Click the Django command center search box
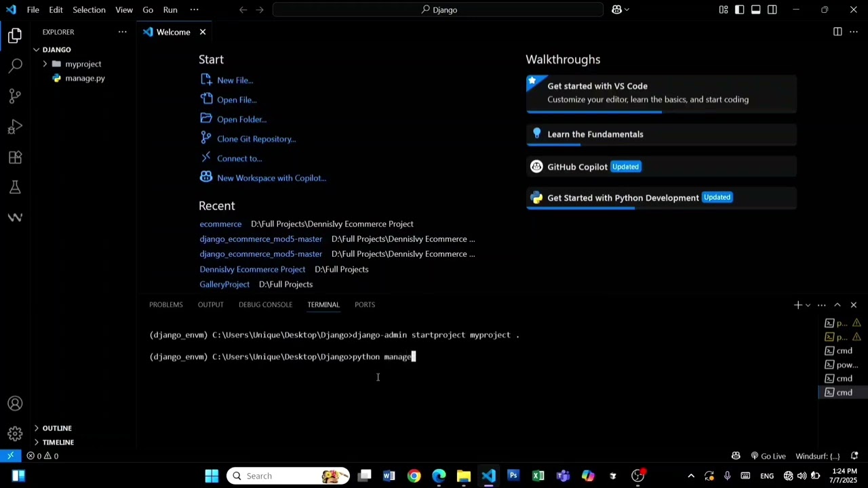Screen dimensions: 868x488 [x=437, y=9]
